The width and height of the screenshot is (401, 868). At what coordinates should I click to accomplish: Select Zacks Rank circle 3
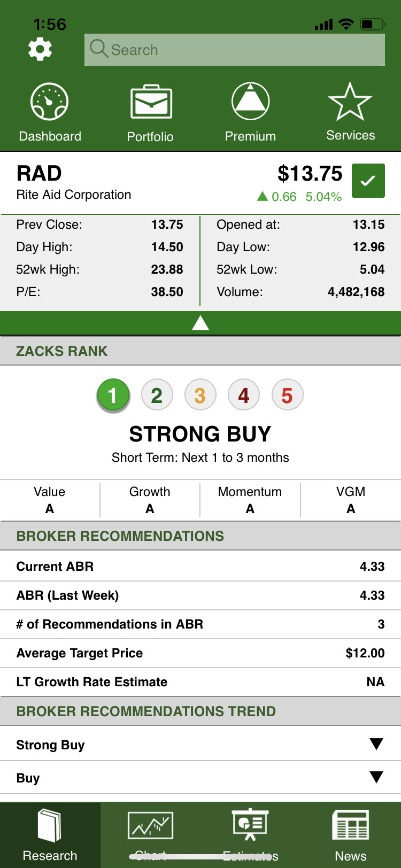[x=200, y=396]
